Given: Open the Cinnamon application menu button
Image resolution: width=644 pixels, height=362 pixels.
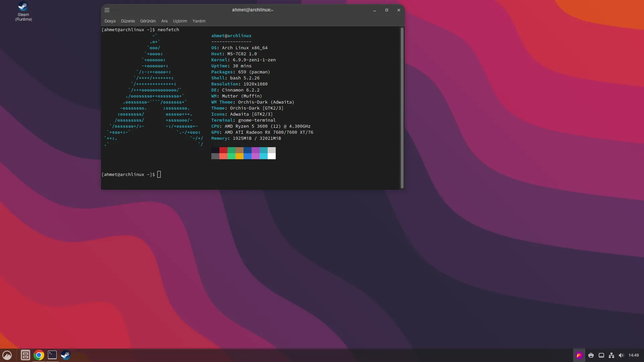Looking at the screenshot, I should 7,355.
